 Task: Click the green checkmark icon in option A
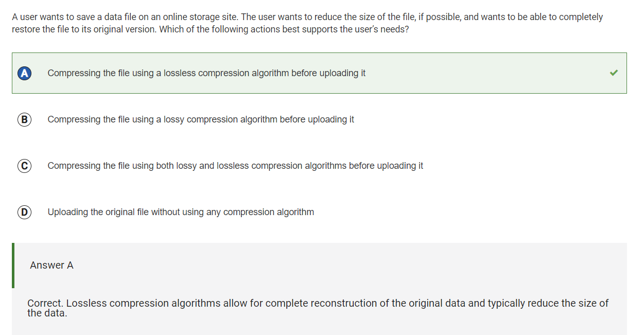[614, 73]
